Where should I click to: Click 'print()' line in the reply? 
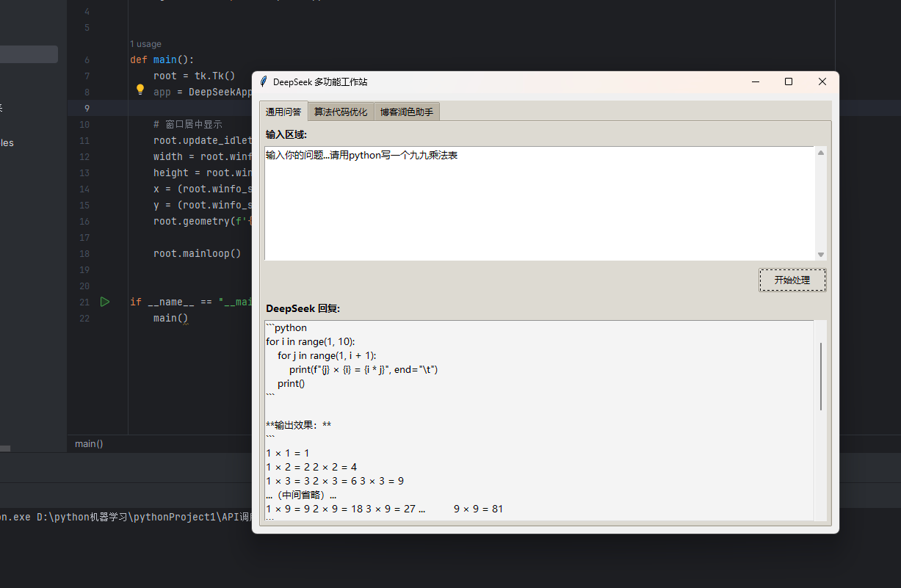[291, 383]
